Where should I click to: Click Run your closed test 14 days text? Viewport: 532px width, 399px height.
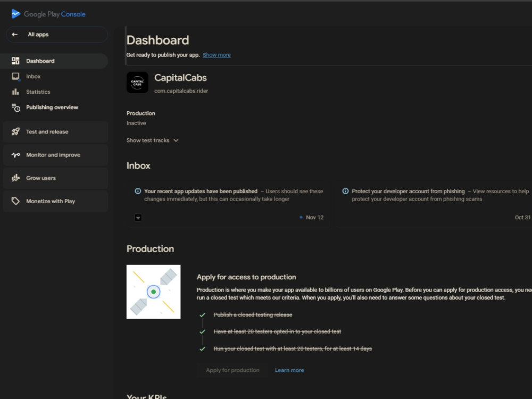coord(293,349)
